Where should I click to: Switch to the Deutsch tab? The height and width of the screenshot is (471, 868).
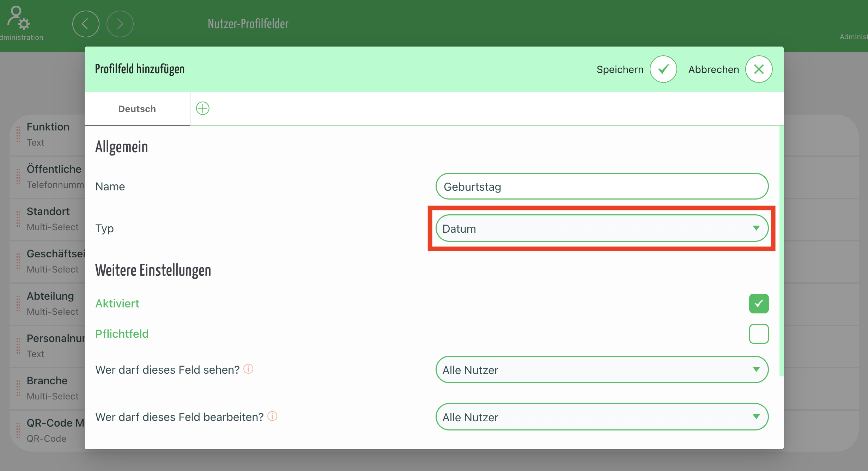coord(137,109)
